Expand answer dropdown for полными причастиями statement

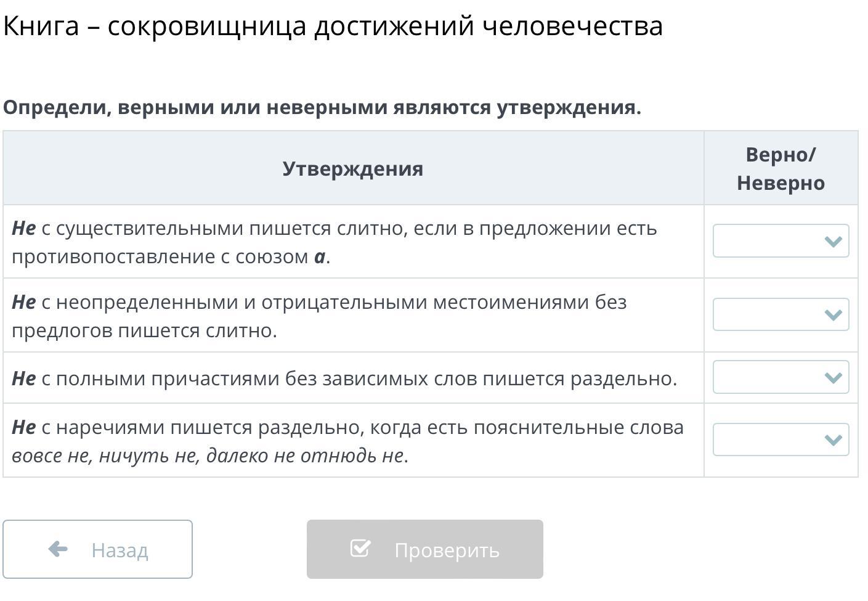[780, 377]
